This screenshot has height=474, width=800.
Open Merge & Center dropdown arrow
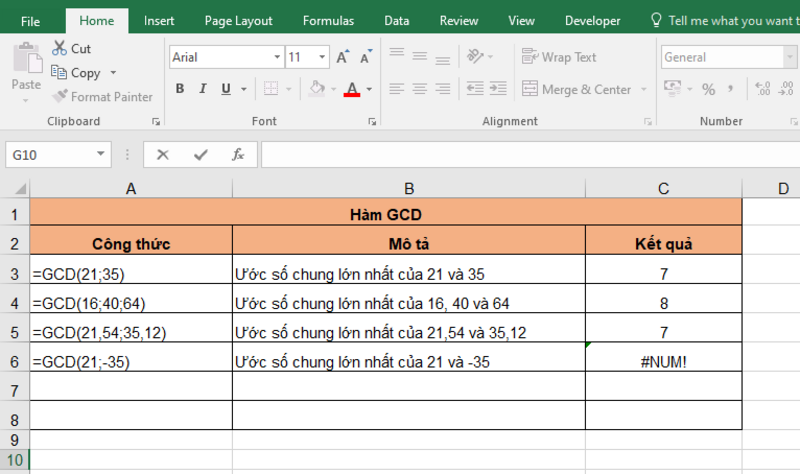[x=644, y=89]
